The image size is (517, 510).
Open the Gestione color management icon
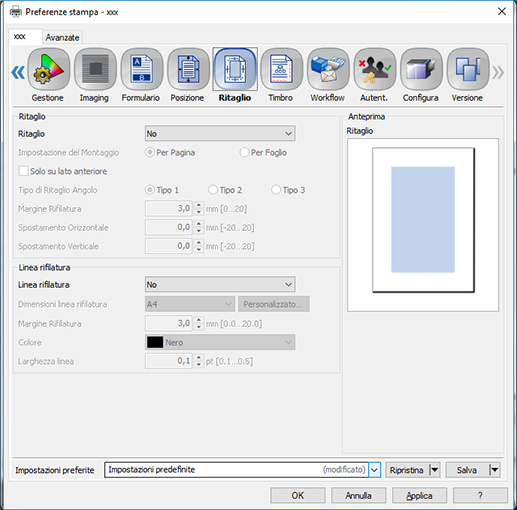(49, 69)
